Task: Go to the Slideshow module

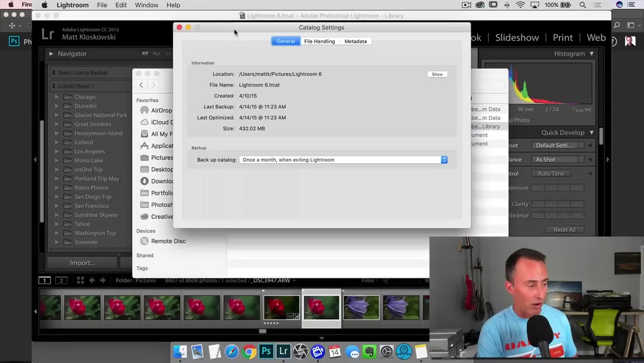Action: pos(517,38)
